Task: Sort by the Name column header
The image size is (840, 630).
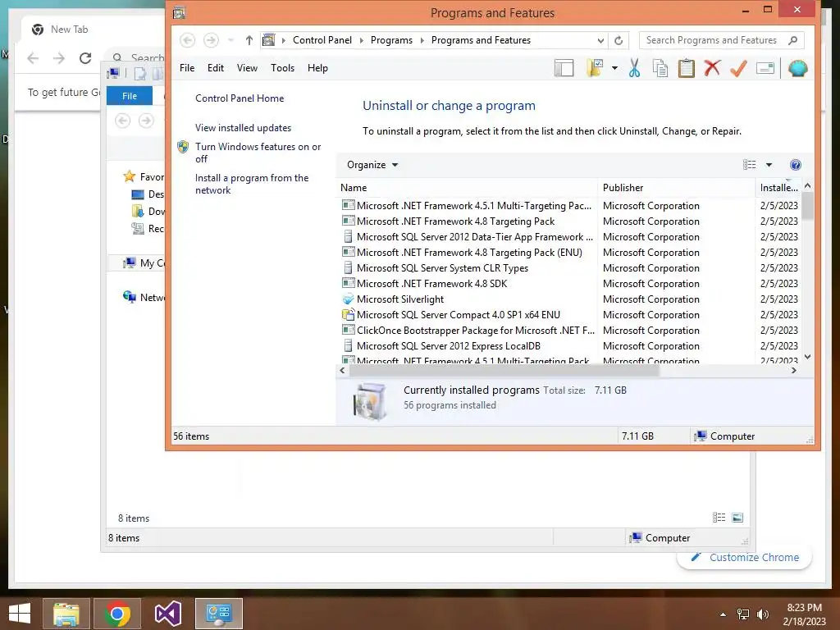Action: point(467,188)
